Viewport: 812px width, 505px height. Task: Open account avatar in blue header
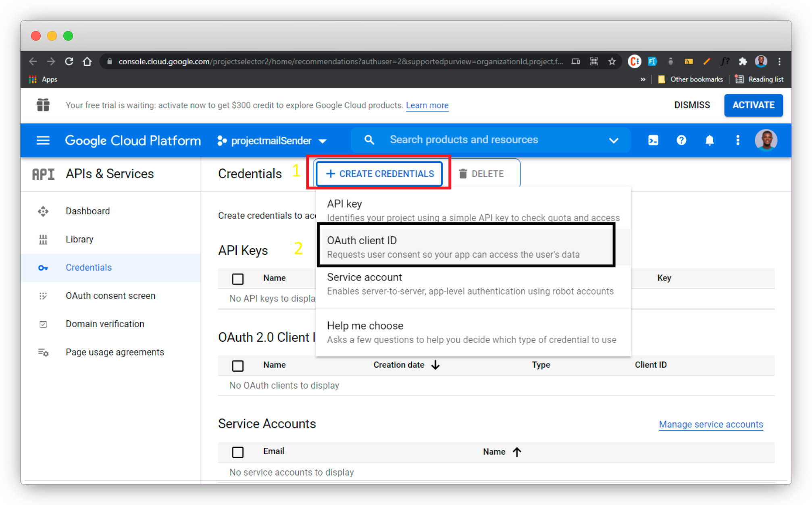coord(766,140)
